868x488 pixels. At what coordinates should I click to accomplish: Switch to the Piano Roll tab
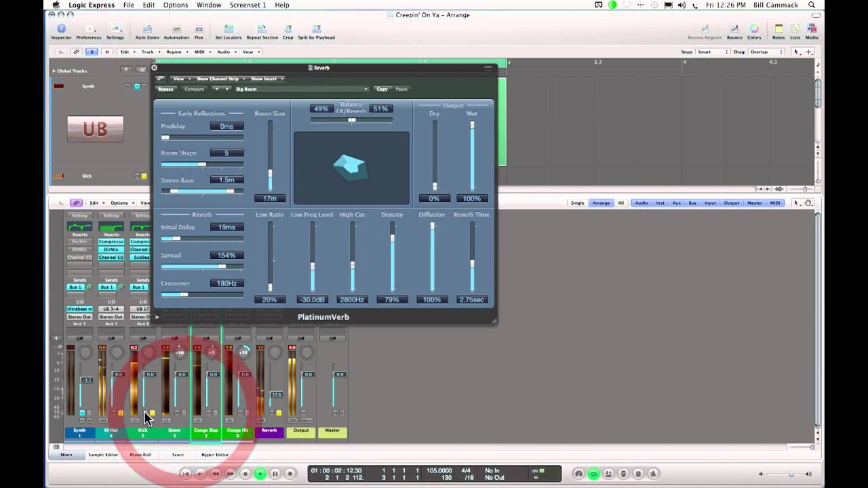coord(140,455)
